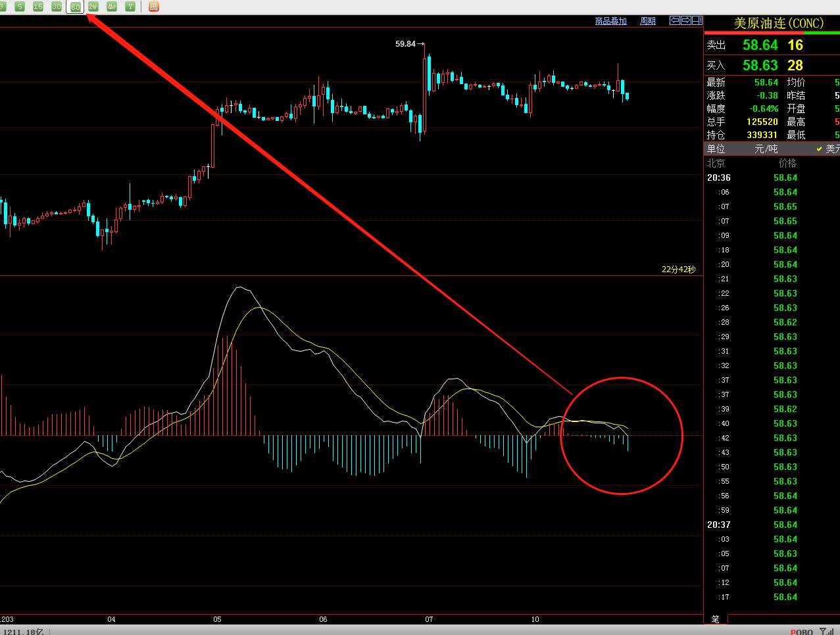The width and height of the screenshot is (840, 635).
Task: Switch chart to 30-minute period
Action: [57, 7]
